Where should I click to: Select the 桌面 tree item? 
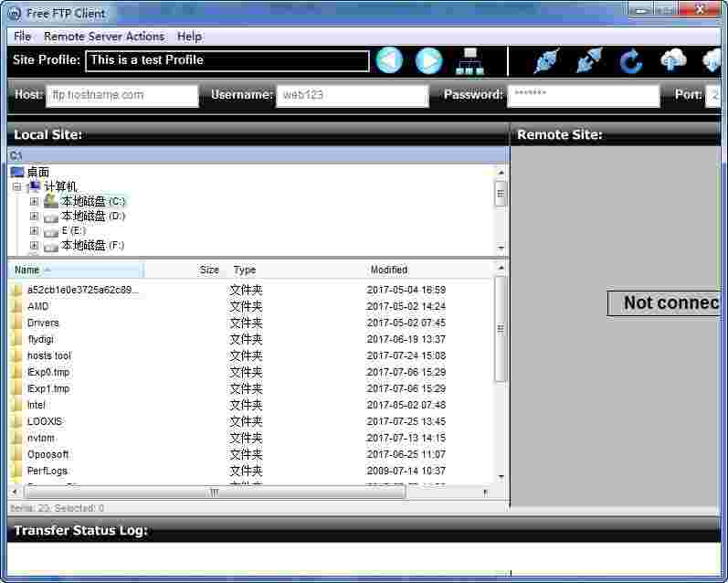coord(37,173)
